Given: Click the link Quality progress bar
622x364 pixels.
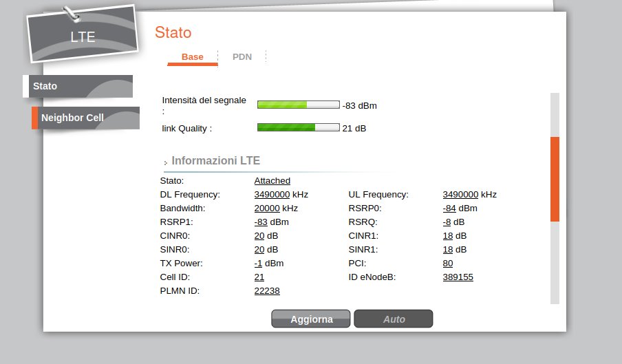Looking at the screenshot, I should (x=299, y=127).
